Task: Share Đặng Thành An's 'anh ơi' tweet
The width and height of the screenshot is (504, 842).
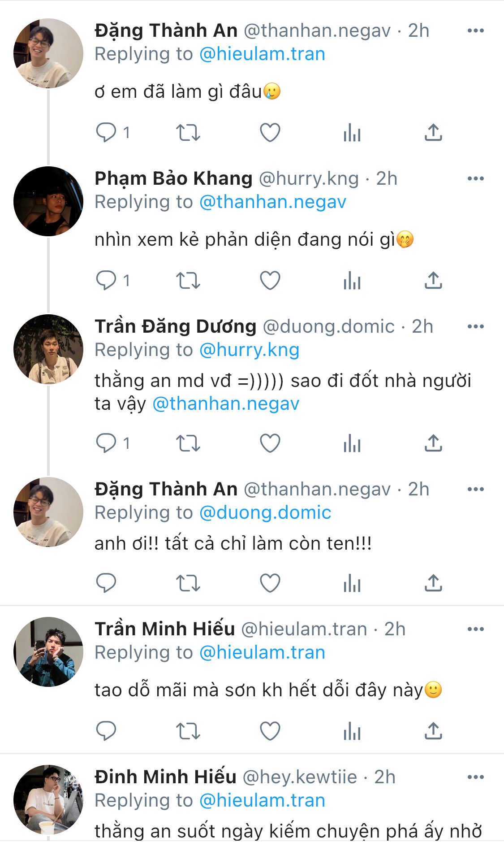Action: click(x=433, y=583)
